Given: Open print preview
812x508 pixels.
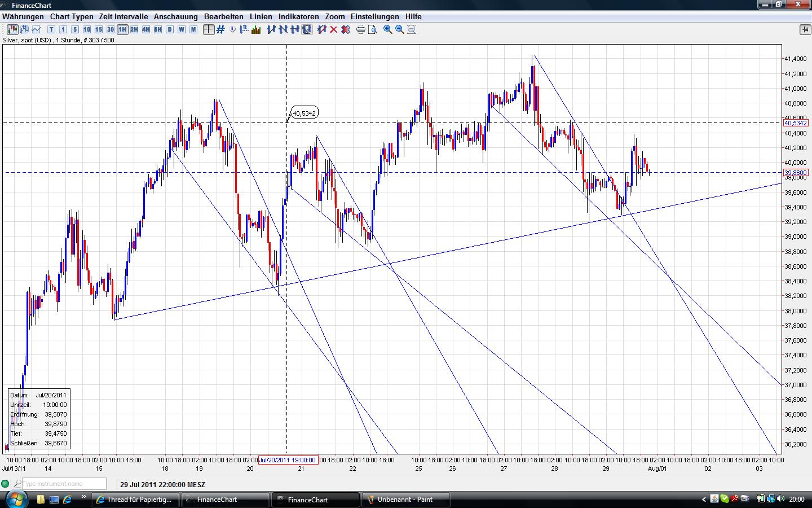Looking at the screenshot, I should tap(373, 29).
